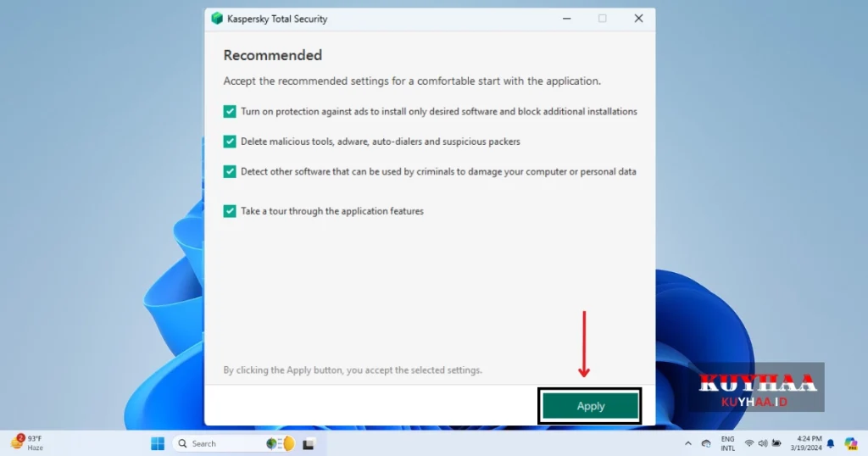Open the weather widget showing 93°F Haze
The image size is (868, 456).
pyautogui.click(x=26, y=442)
